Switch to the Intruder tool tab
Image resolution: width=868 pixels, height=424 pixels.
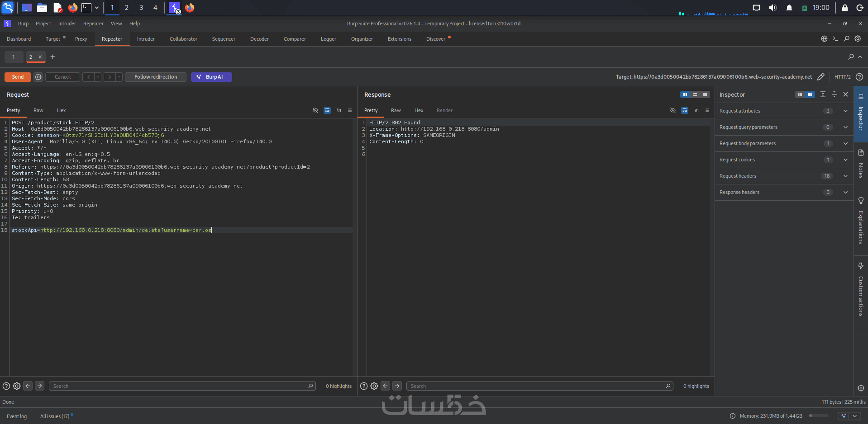(x=146, y=39)
